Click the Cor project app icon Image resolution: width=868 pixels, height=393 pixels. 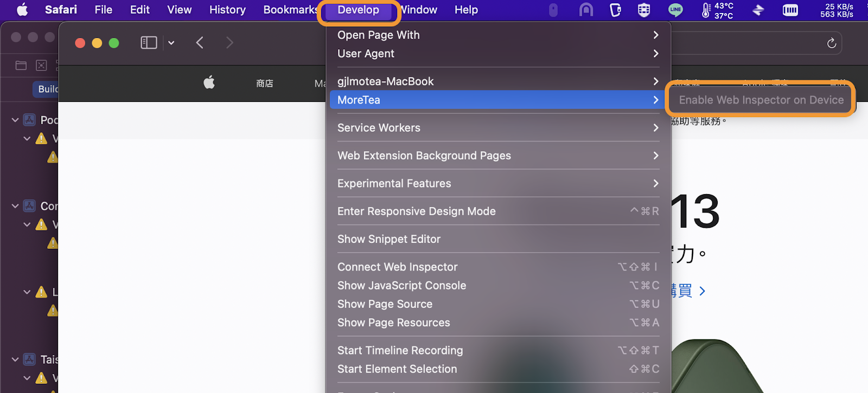30,206
